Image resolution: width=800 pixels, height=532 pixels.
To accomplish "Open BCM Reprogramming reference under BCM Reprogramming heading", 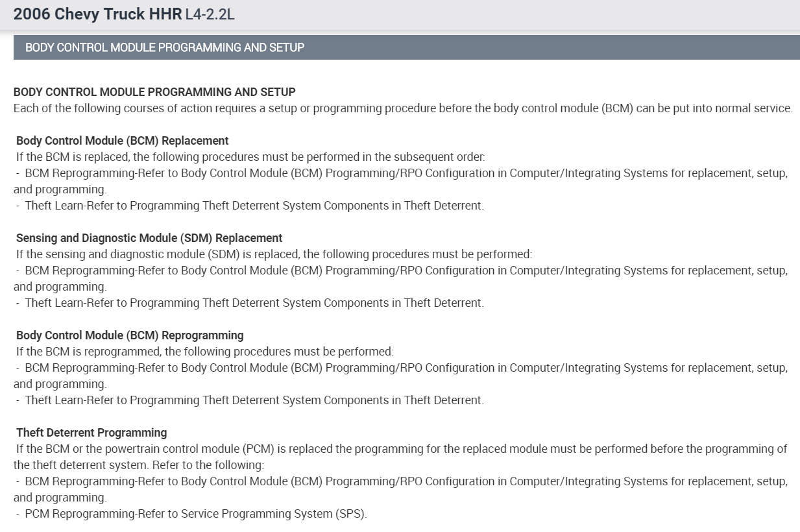I will tap(406, 368).
